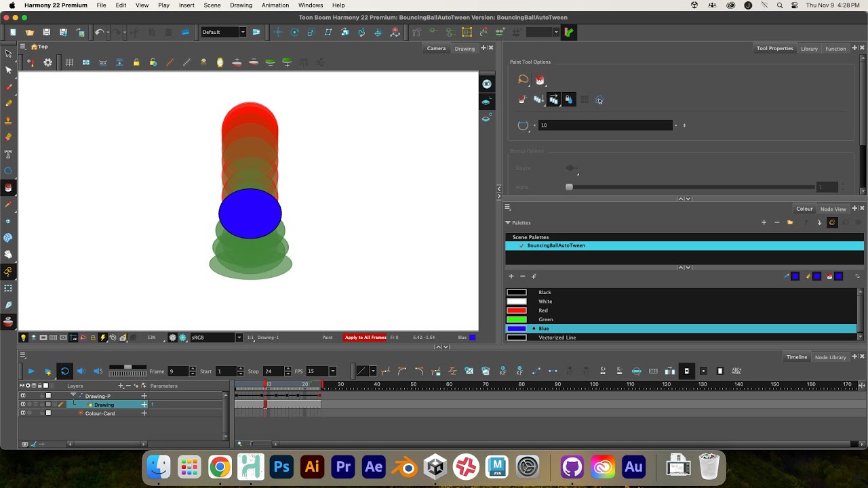
Task: Click the Lasso selection mode icon
Action: pos(523,80)
